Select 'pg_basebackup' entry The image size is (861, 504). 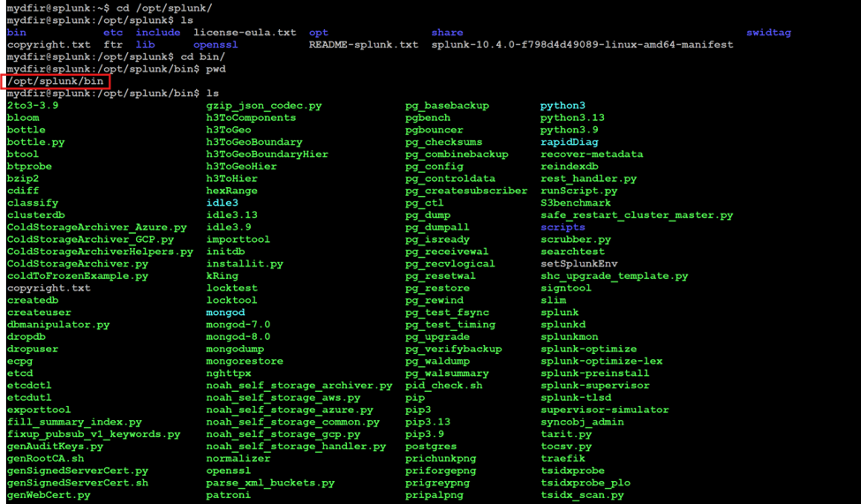pos(447,105)
